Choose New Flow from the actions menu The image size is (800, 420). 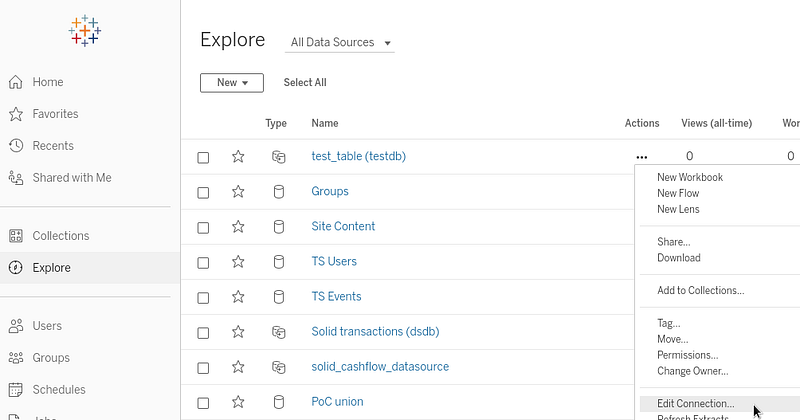tap(678, 193)
